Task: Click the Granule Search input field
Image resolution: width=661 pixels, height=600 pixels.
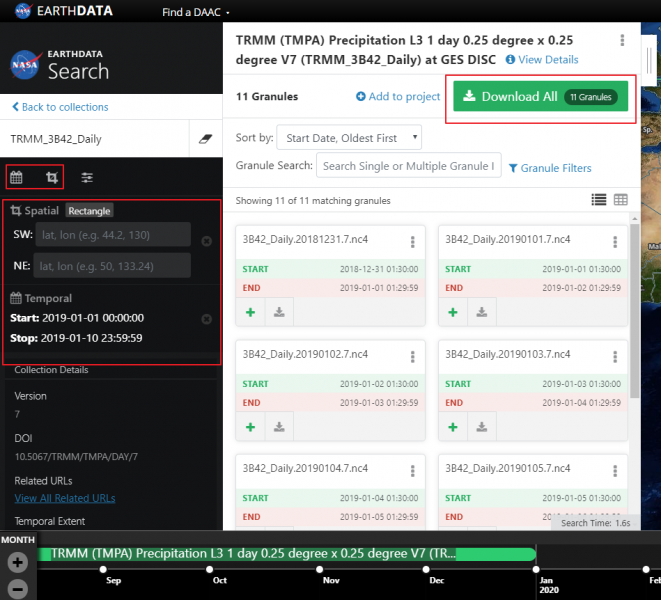Action: pyautogui.click(x=408, y=166)
